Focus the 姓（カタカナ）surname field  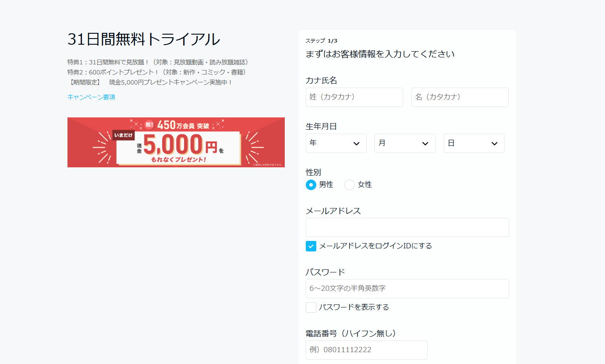[x=354, y=97]
